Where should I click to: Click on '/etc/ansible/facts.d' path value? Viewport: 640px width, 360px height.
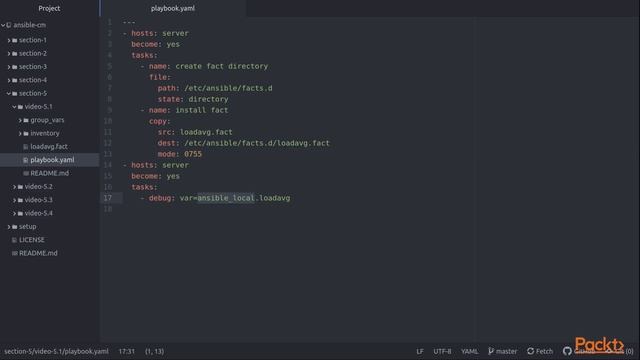(228, 88)
